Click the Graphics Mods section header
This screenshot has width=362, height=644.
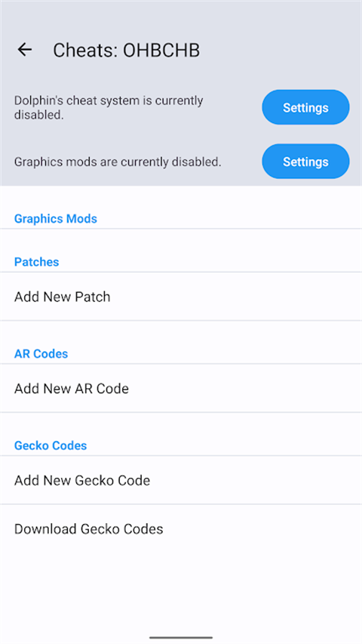[56, 218]
